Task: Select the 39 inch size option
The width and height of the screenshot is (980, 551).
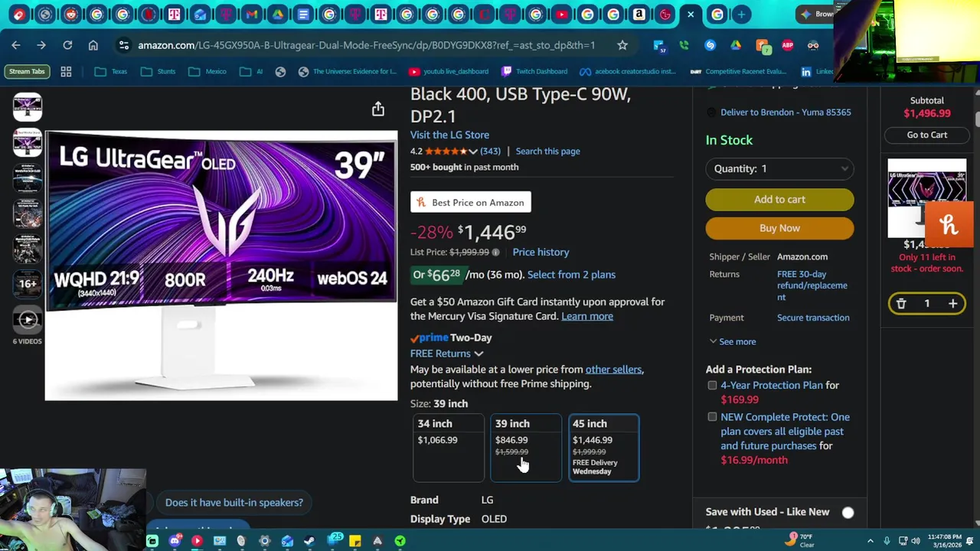Action: click(x=526, y=448)
